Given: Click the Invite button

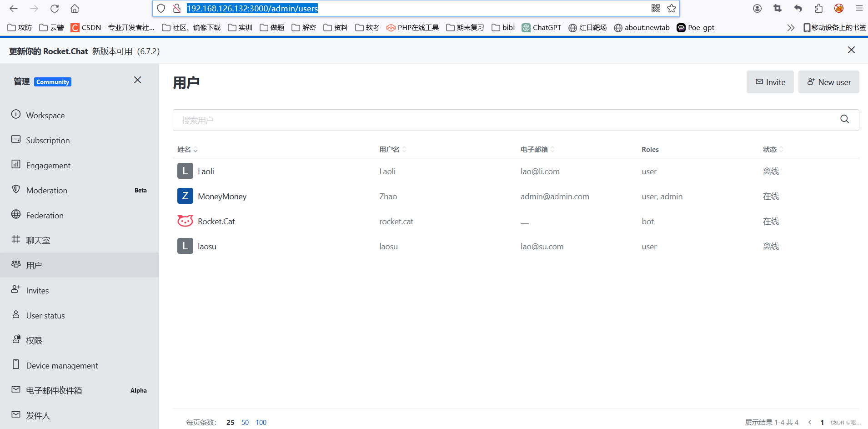Looking at the screenshot, I should tap(770, 82).
